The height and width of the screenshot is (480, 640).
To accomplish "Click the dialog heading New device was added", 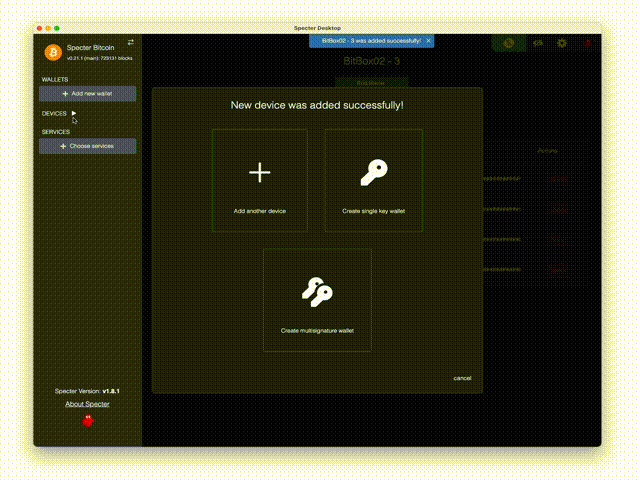I will point(317,105).
